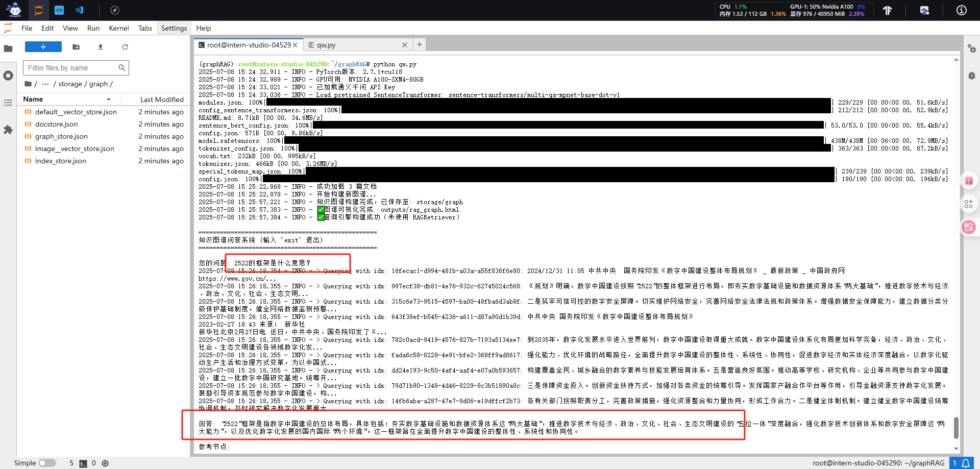Open the table of contents sidebar panel

[8, 103]
